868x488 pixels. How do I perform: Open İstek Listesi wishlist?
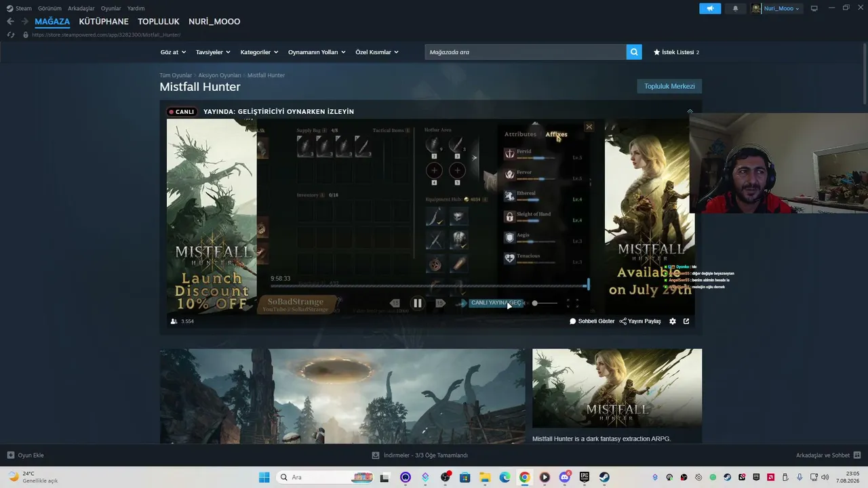[676, 52]
